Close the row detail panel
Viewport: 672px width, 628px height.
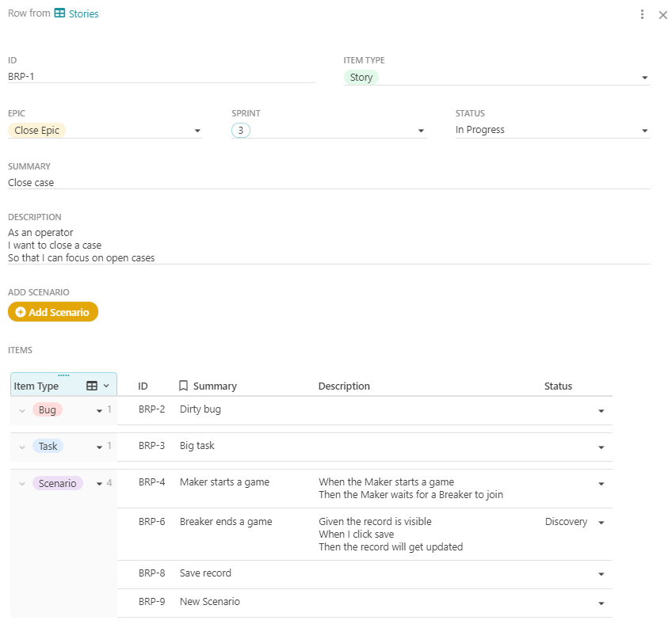click(x=663, y=14)
